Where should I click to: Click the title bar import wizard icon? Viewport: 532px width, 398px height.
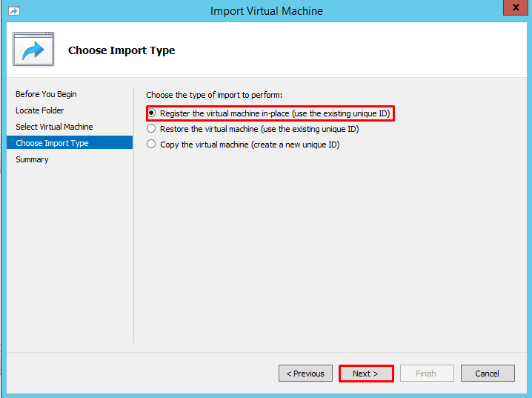pos(14,11)
